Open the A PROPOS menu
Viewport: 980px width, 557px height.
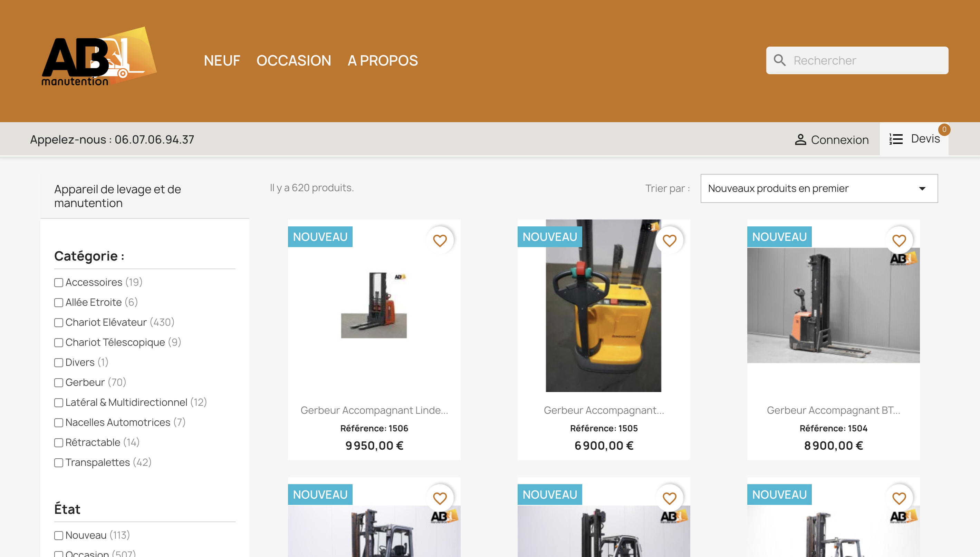point(383,60)
